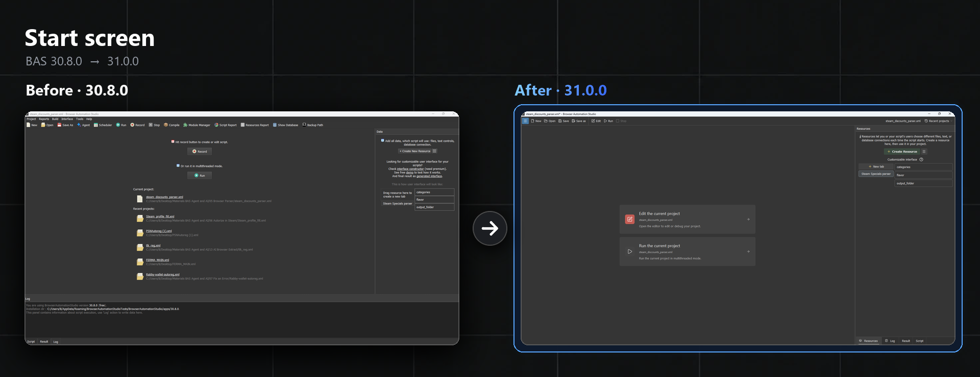The width and height of the screenshot is (980, 377).
Task: Click Compile in Before toolbar
Action: click(x=171, y=125)
